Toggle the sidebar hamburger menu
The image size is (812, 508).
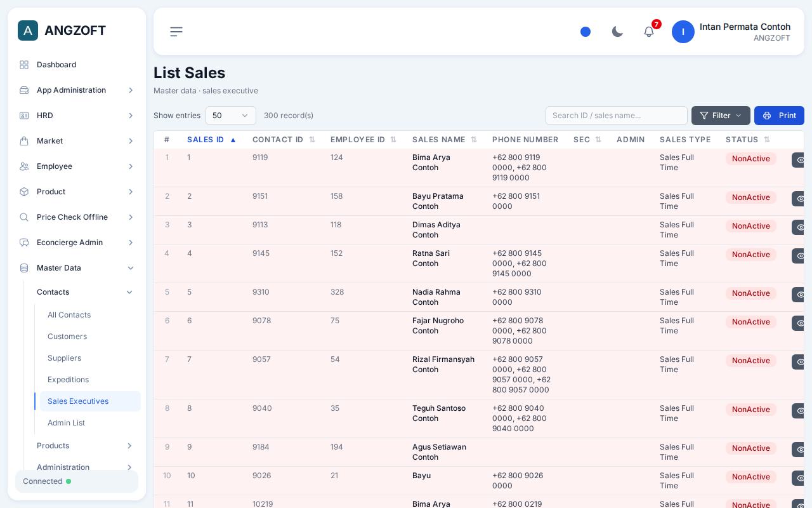[x=176, y=32]
